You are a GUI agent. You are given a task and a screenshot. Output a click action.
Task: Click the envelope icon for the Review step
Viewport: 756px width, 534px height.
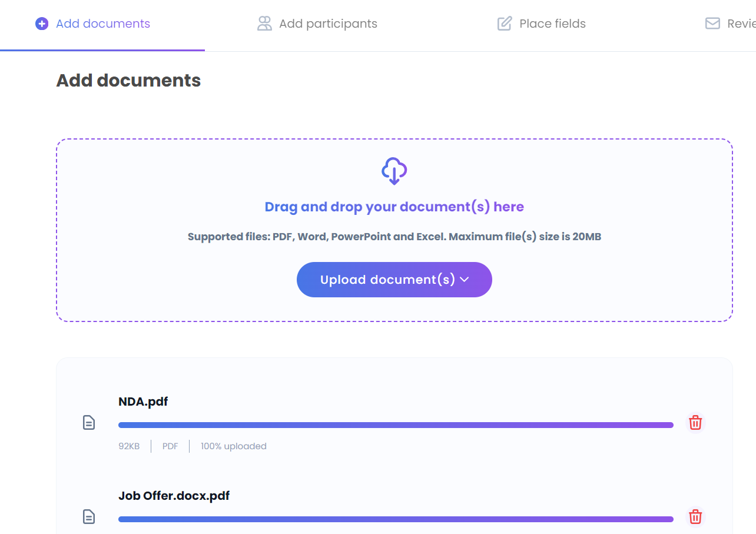(712, 24)
